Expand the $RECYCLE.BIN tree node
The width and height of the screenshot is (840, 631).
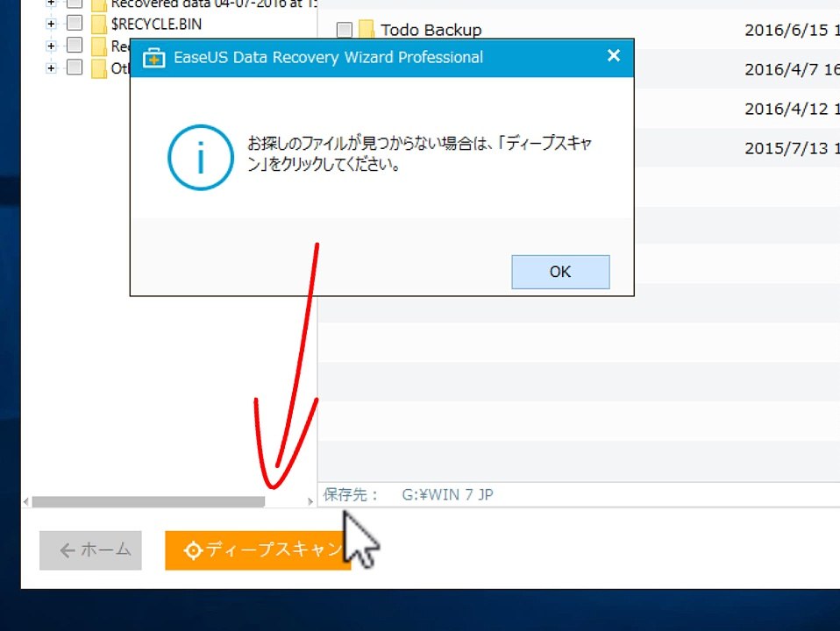click(x=51, y=23)
